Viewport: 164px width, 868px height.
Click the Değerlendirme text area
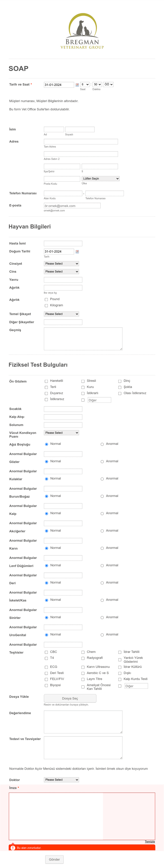coord(83,722)
